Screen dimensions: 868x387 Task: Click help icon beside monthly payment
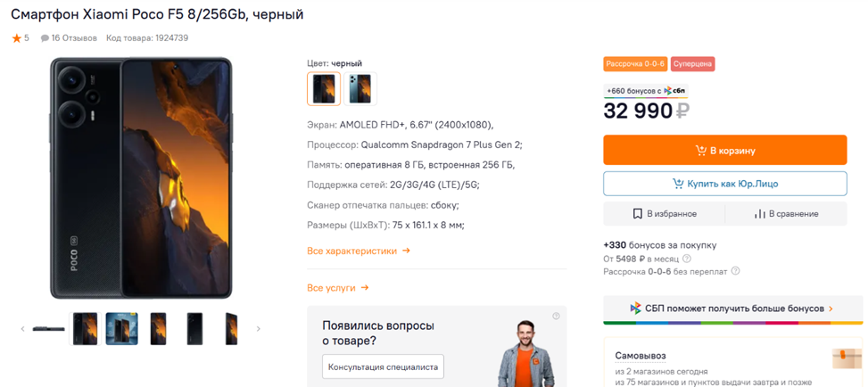coord(687,259)
